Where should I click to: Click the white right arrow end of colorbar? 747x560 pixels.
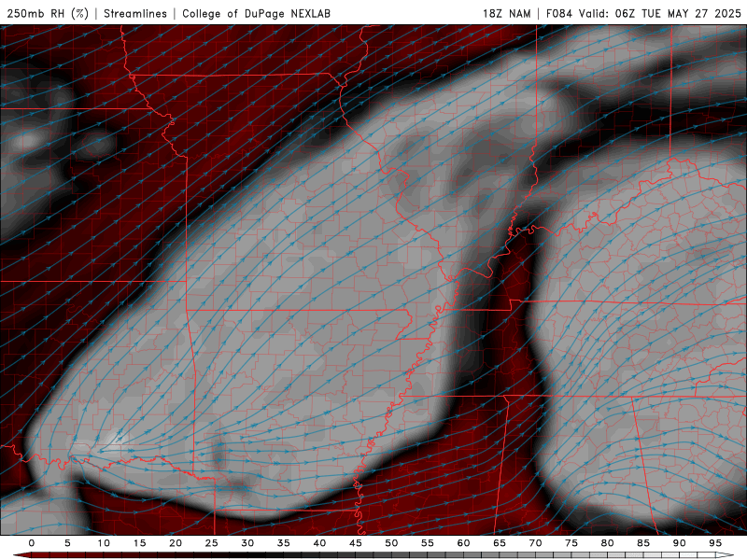coord(726,555)
